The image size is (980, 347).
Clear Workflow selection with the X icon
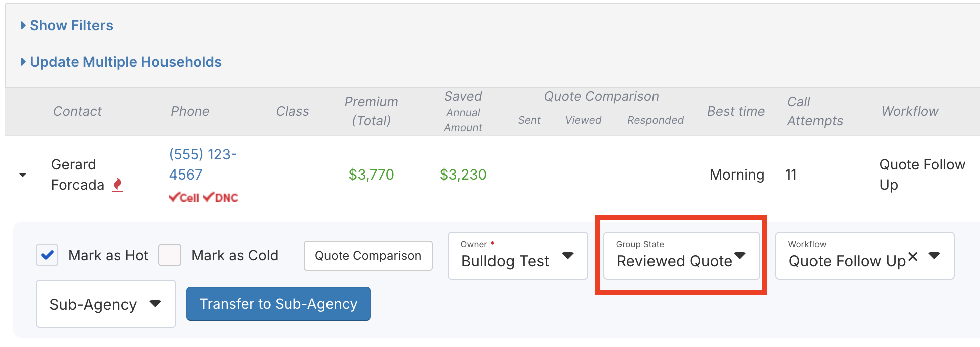(x=912, y=257)
